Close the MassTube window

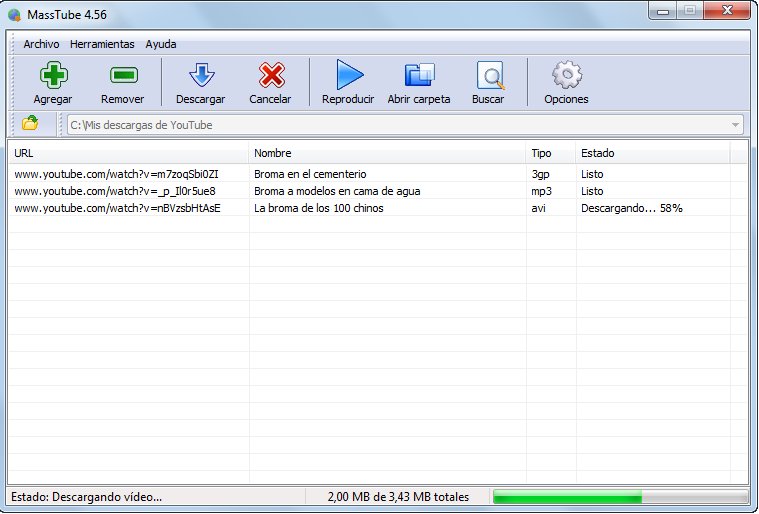pos(727,11)
